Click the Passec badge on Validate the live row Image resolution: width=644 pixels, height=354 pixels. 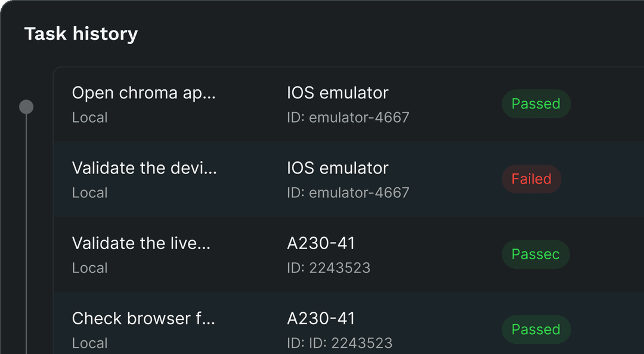[535, 254]
